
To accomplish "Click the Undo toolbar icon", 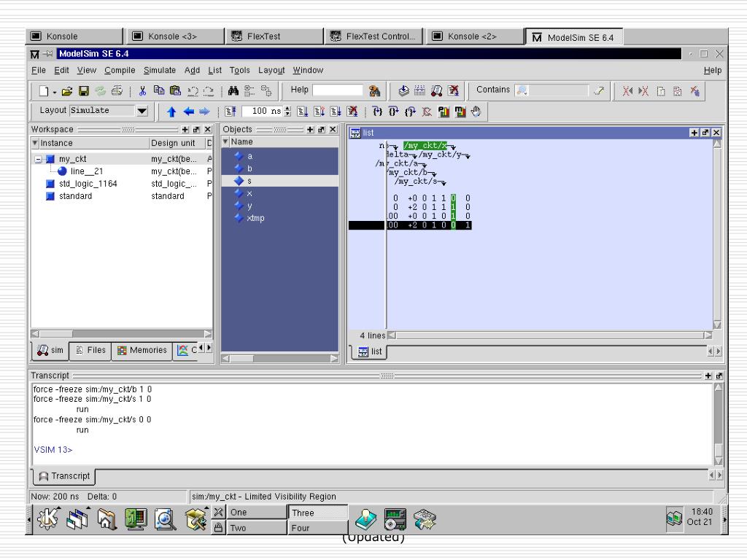I will tap(193, 91).
